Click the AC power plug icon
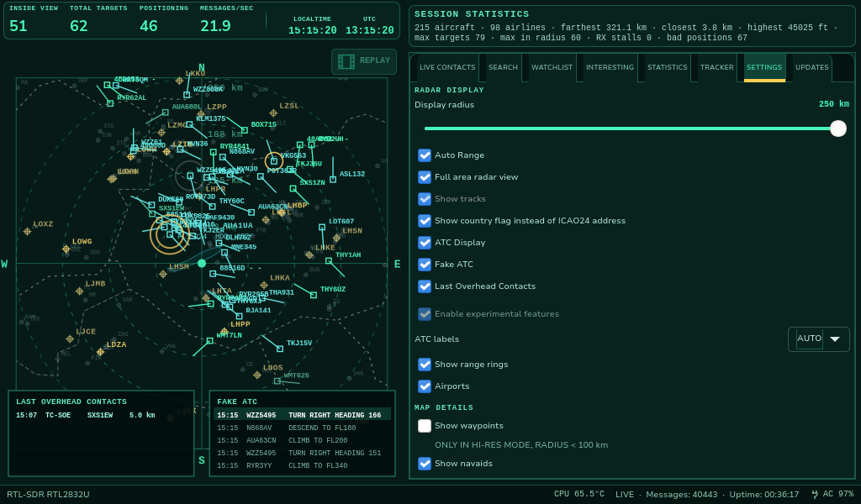The height and width of the screenshot is (504, 861). click(x=814, y=494)
